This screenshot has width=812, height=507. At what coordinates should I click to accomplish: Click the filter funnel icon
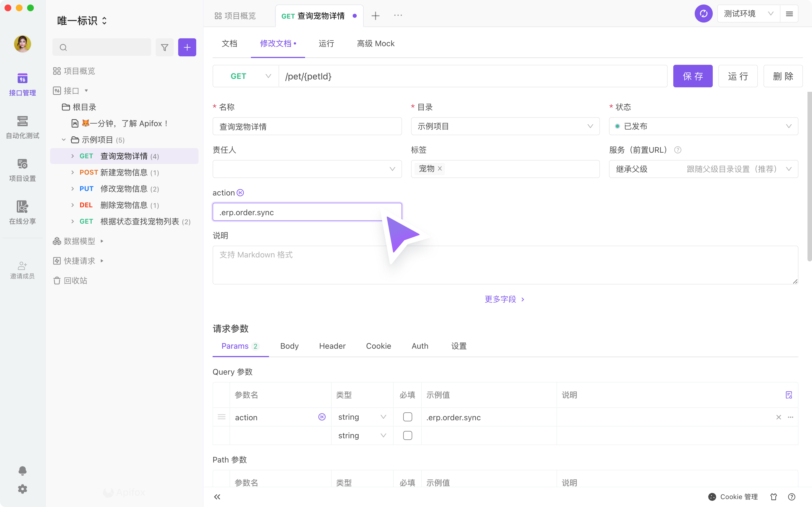pos(164,47)
